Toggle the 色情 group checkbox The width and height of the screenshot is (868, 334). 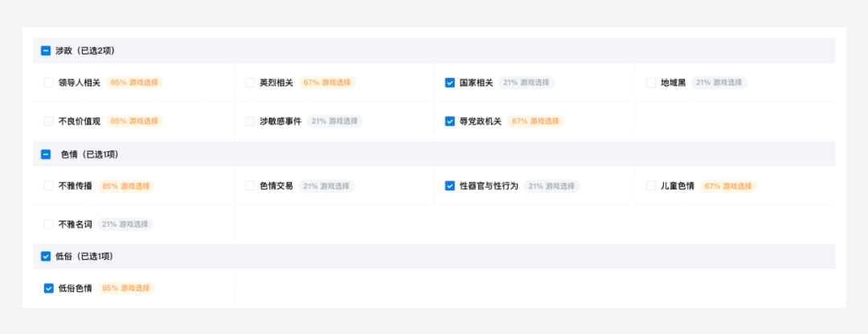point(46,154)
